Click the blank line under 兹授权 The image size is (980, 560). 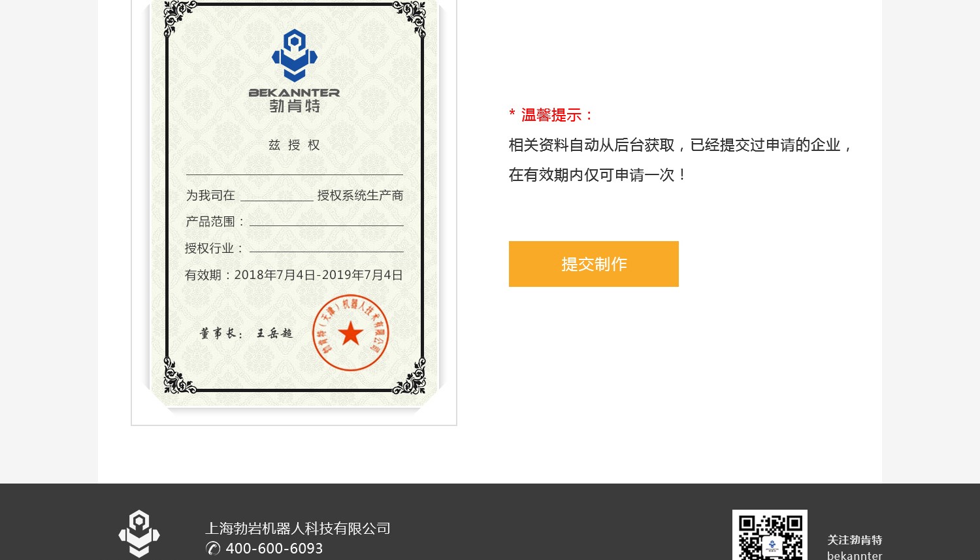295,174
